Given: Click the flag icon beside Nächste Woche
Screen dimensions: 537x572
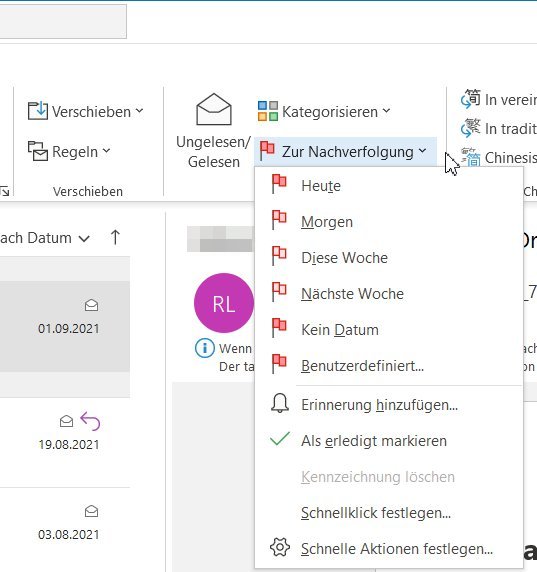Looking at the screenshot, I should 279,292.
